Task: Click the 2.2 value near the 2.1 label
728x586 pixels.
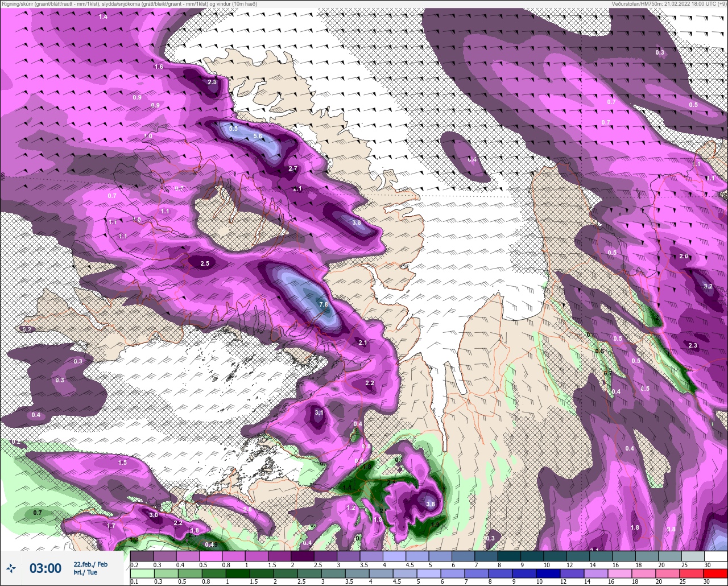Action: point(370,383)
